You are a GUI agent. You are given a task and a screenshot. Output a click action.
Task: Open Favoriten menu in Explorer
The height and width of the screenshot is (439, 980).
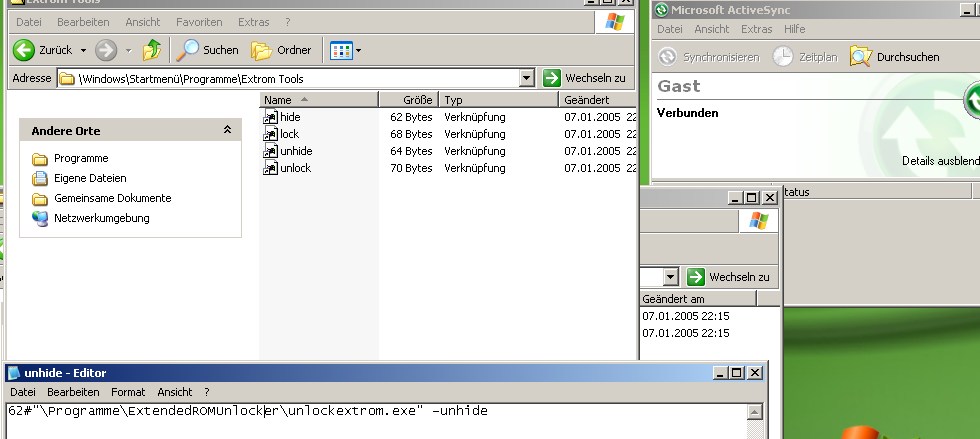tap(199, 22)
